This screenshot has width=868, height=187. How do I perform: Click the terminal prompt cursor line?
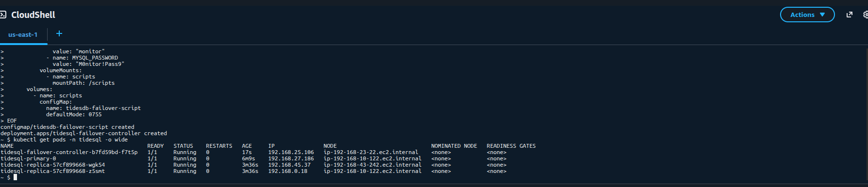tap(9, 177)
